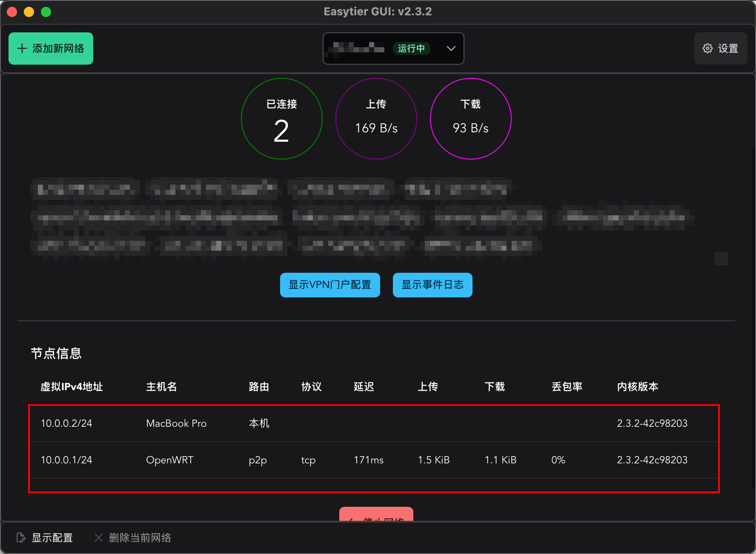Toggle the 运行中 status badge
The height and width of the screenshot is (554, 756).
tap(411, 49)
